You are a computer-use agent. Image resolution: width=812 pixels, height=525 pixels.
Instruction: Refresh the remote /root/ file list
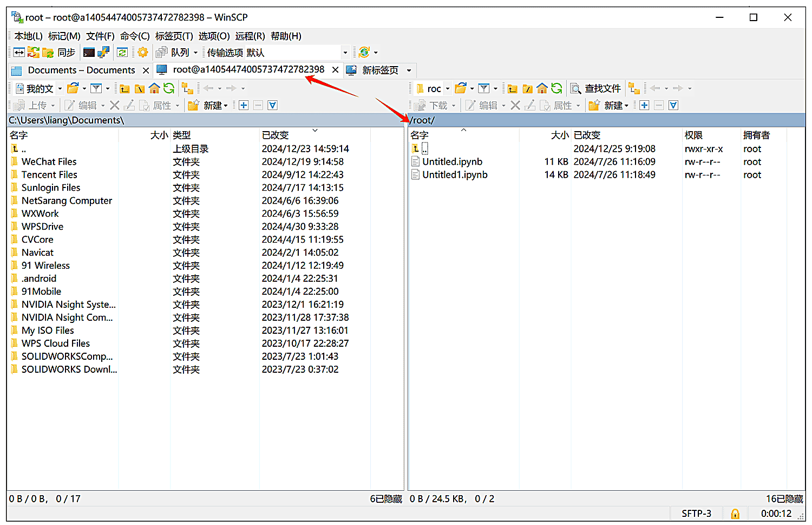pyautogui.click(x=556, y=88)
